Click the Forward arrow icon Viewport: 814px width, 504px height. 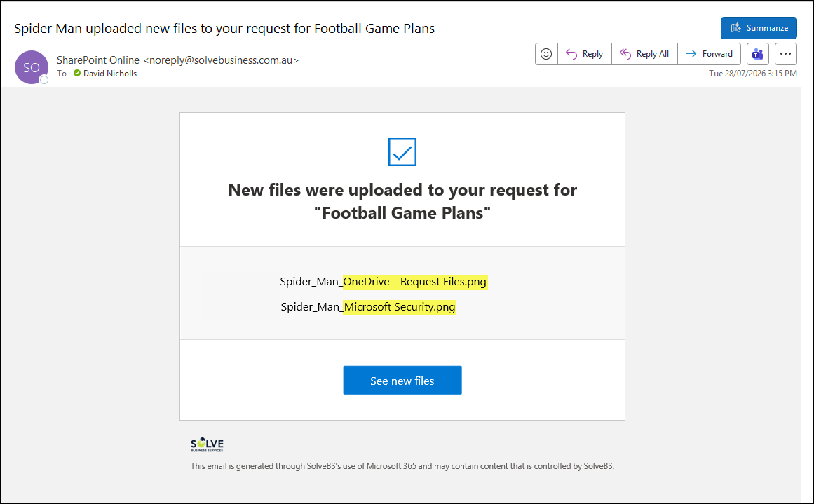tap(691, 54)
